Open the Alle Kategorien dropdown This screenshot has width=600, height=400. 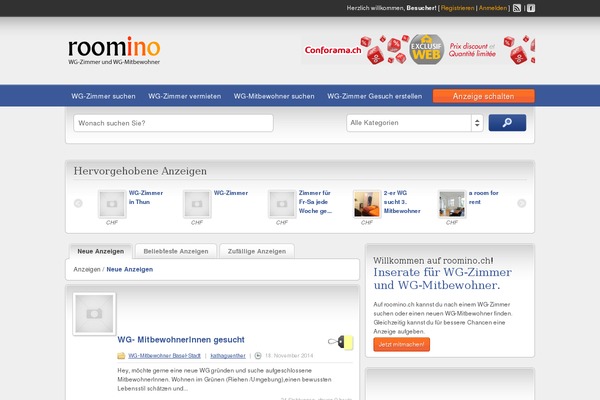pyautogui.click(x=415, y=123)
